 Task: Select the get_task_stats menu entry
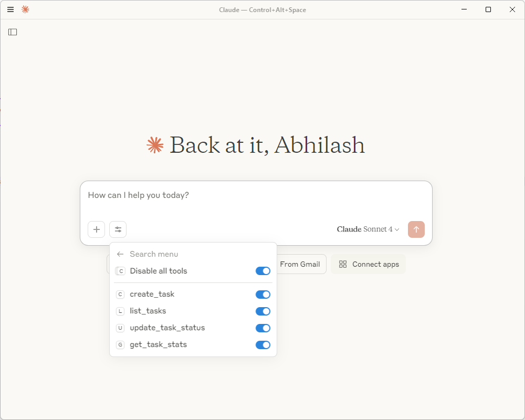pyautogui.click(x=193, y=344)
